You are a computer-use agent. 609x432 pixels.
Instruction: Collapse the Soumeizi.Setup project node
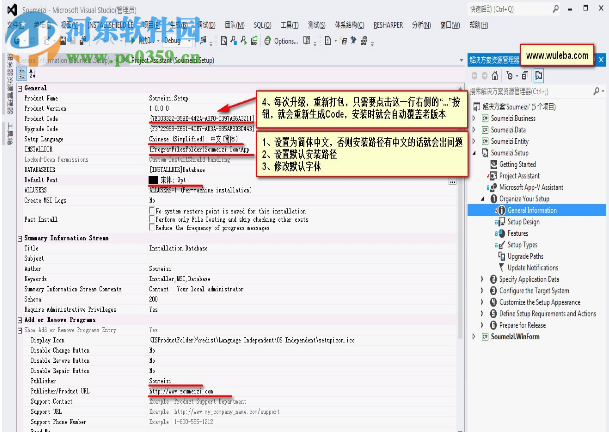[474, 153]
